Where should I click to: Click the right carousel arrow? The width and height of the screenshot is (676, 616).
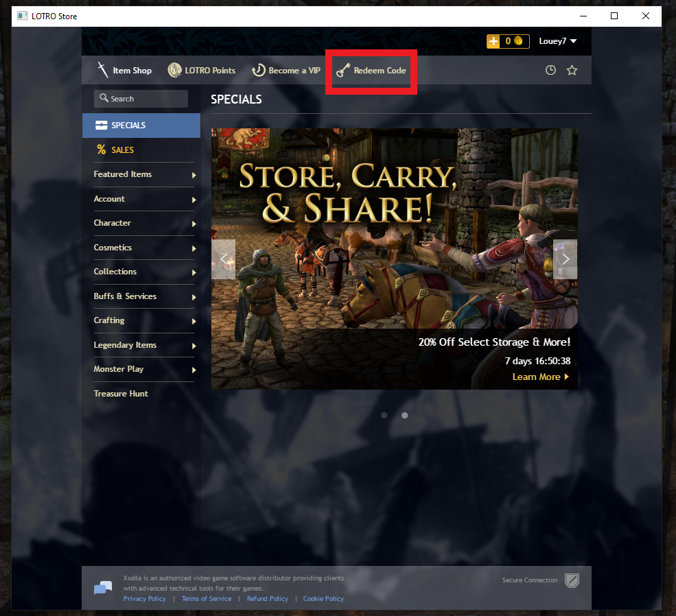(565, 259)
